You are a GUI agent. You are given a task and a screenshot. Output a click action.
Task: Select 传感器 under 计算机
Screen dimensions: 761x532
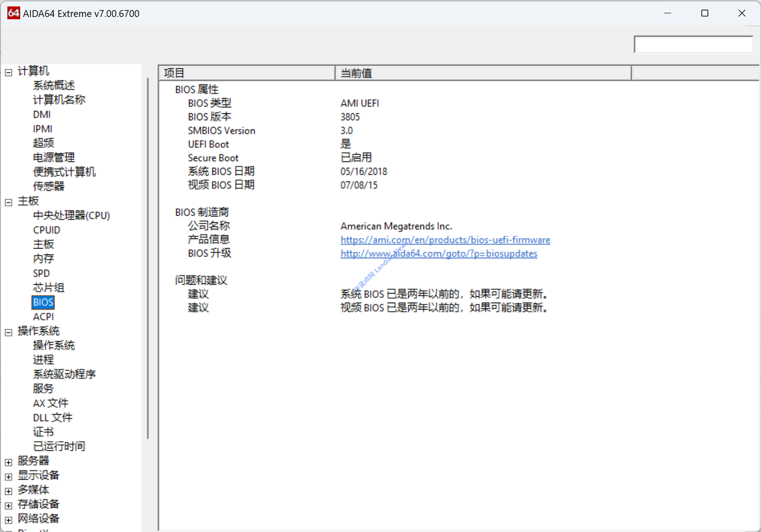pos(49,186)
